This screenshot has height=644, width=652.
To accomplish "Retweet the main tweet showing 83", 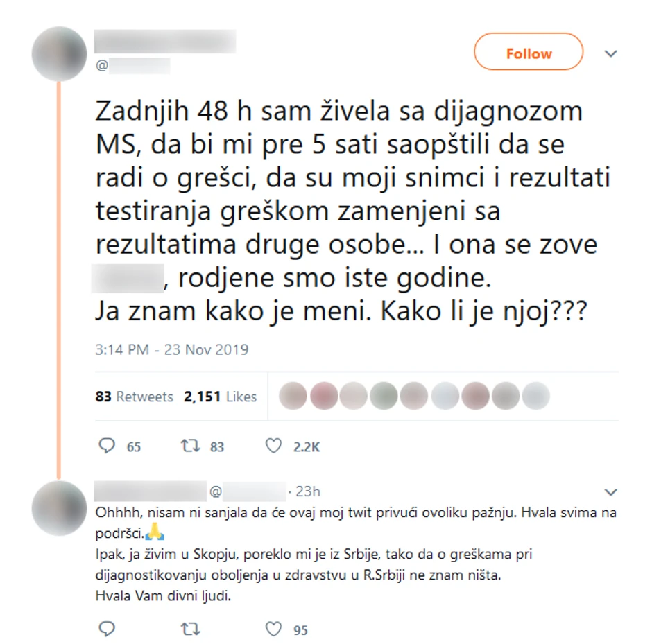I will (x=190, y=446).
